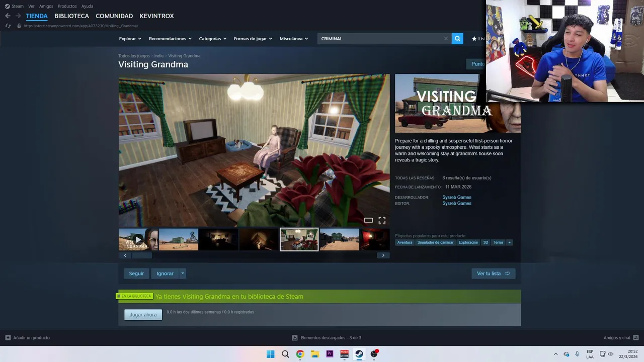Play the trailer video thumbnail
Image resolution: width=644 pixels, height=362 pixels.
point(138,240)
